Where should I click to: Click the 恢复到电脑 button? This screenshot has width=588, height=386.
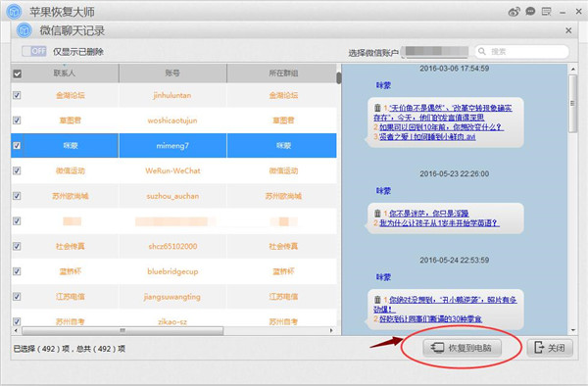pyautogui.click(x=463, y=348)
